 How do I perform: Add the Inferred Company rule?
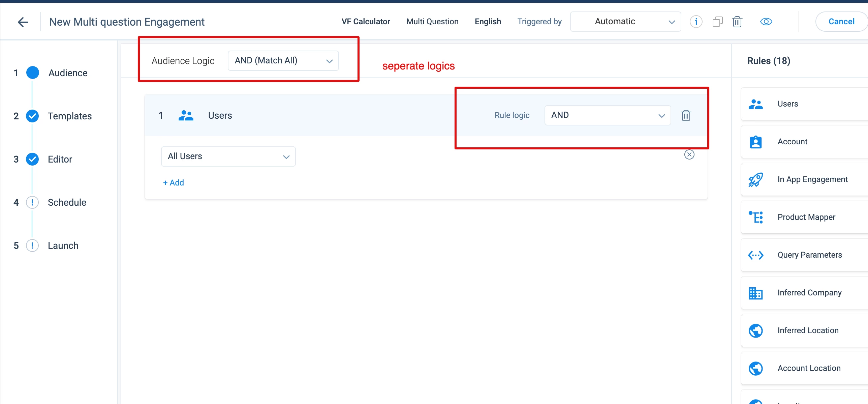pyautogui.click(x=809, y=293)
